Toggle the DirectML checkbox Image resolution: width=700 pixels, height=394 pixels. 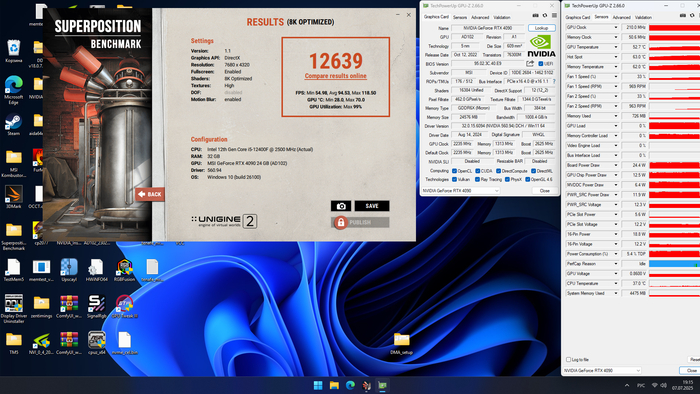[533, 171]
